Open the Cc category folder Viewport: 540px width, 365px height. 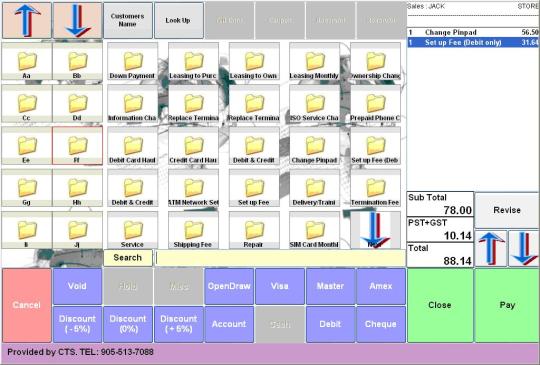[x=27, y=104]
